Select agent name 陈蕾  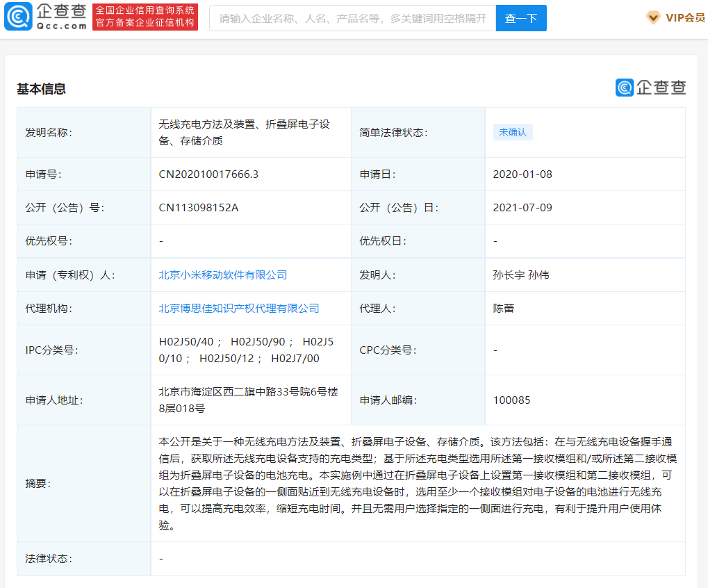504,308
